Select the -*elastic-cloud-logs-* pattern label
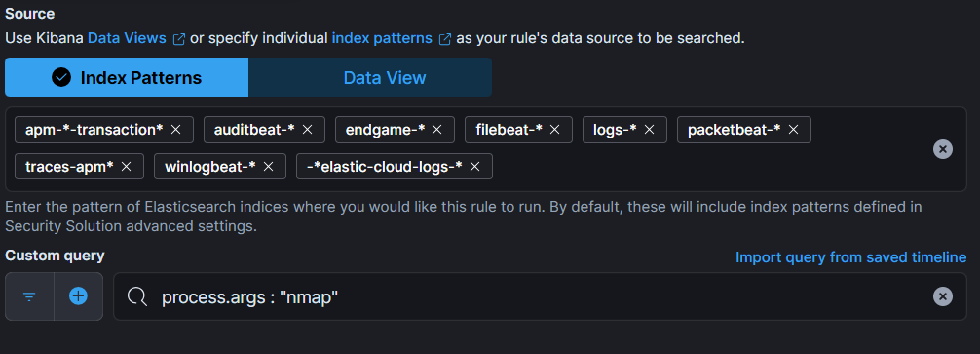Viewport: 980px width, 354px height. [385, 167]
